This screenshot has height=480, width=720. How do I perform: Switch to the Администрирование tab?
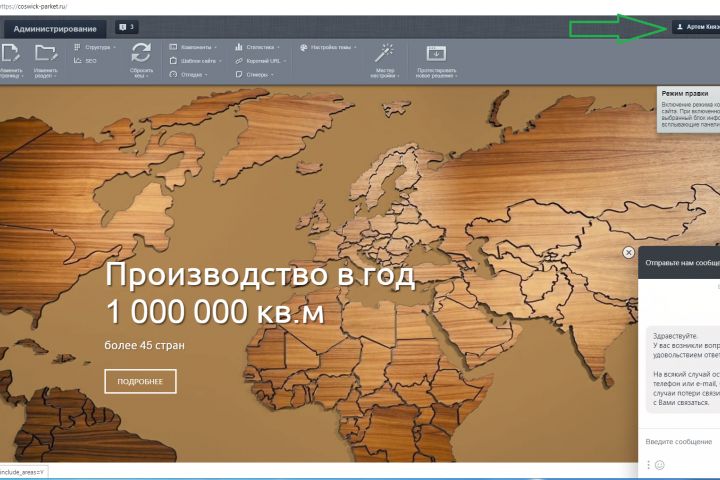tap(56, 28)
